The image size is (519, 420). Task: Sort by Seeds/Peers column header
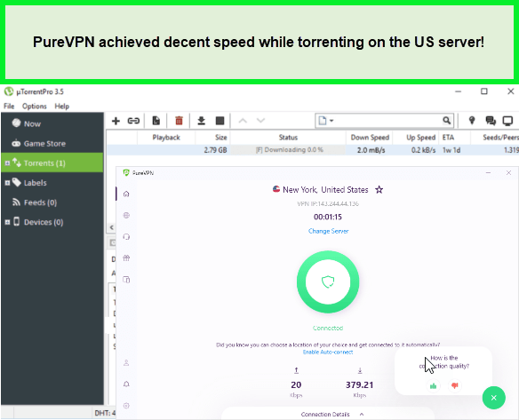pos(495,138)
